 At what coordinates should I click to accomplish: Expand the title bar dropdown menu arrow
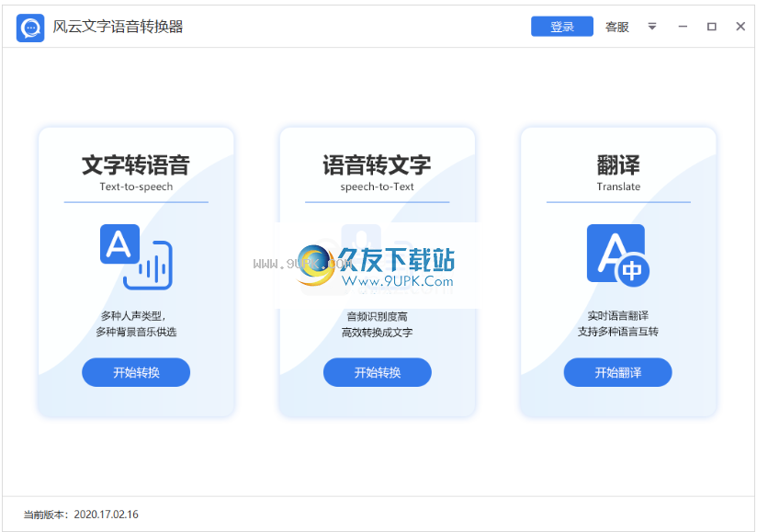[651, 27]
